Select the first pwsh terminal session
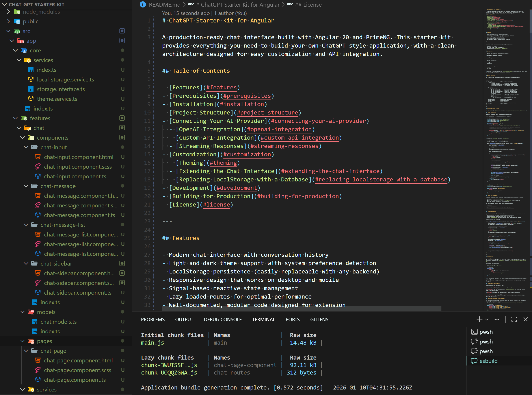The height and width of the screenshot is (395, 532). [x=486, y=332]
